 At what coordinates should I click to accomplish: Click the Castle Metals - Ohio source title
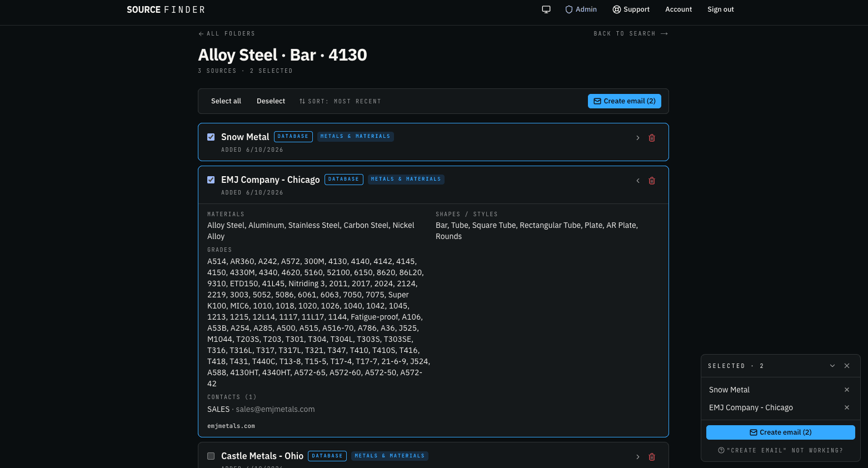262,456
